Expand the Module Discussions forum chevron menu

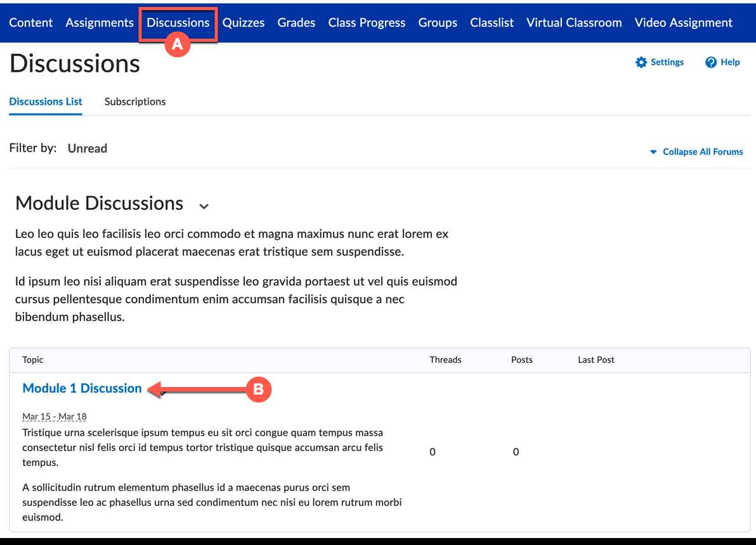[204, 206]
